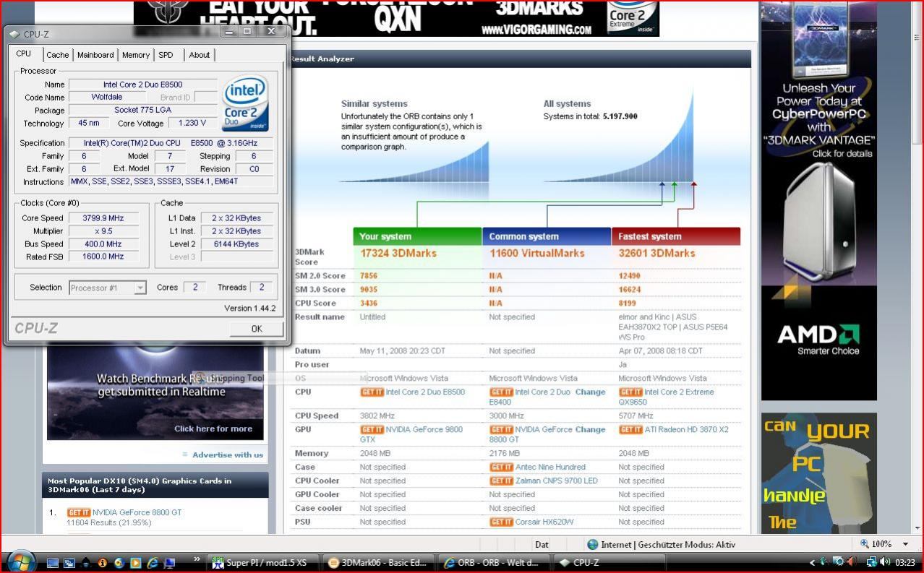924x573 pixels.
Task: Click the globe icon next to Internet zone
Action: tap(593, 545)
